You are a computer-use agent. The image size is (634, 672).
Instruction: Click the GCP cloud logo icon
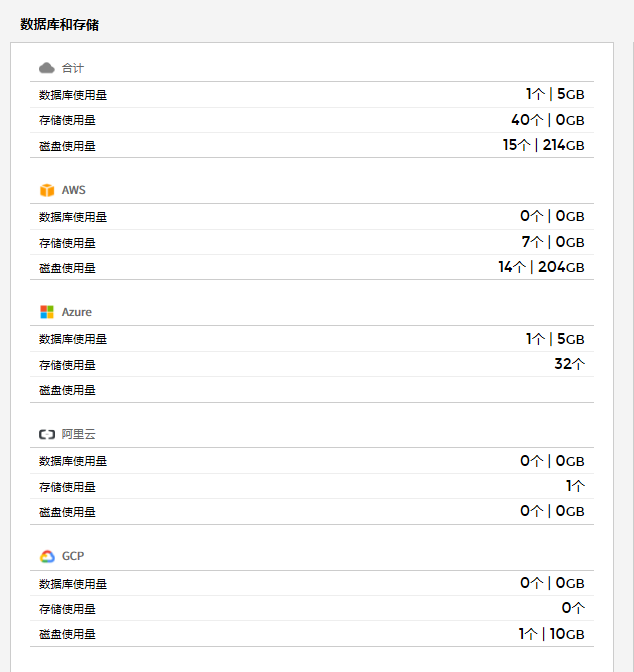46,556
